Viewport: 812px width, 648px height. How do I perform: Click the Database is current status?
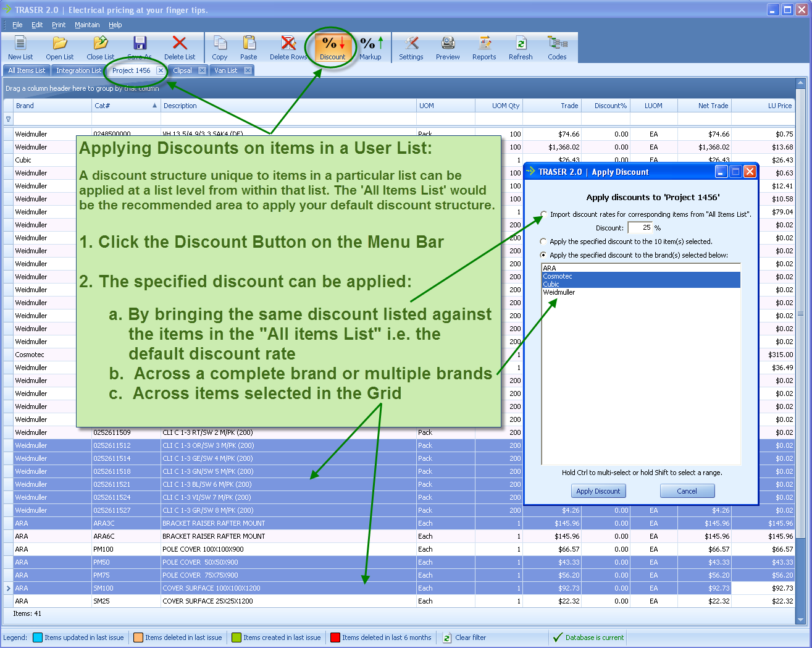(588, 637)
